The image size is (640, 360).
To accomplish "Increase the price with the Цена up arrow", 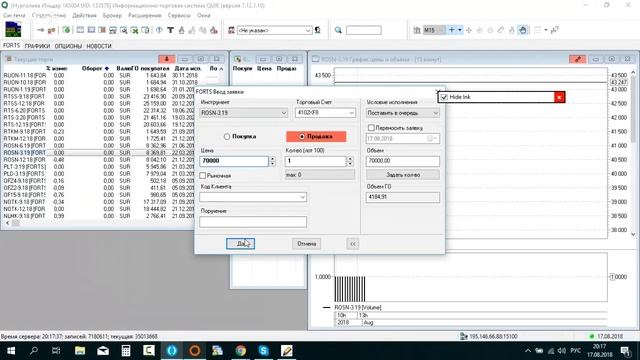I will (x=272, y=159).
